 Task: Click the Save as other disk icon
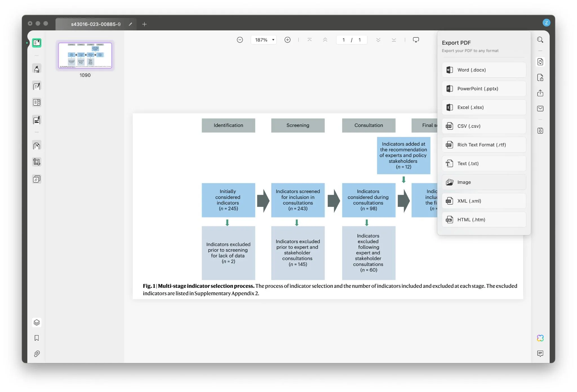tap(540, 131)
